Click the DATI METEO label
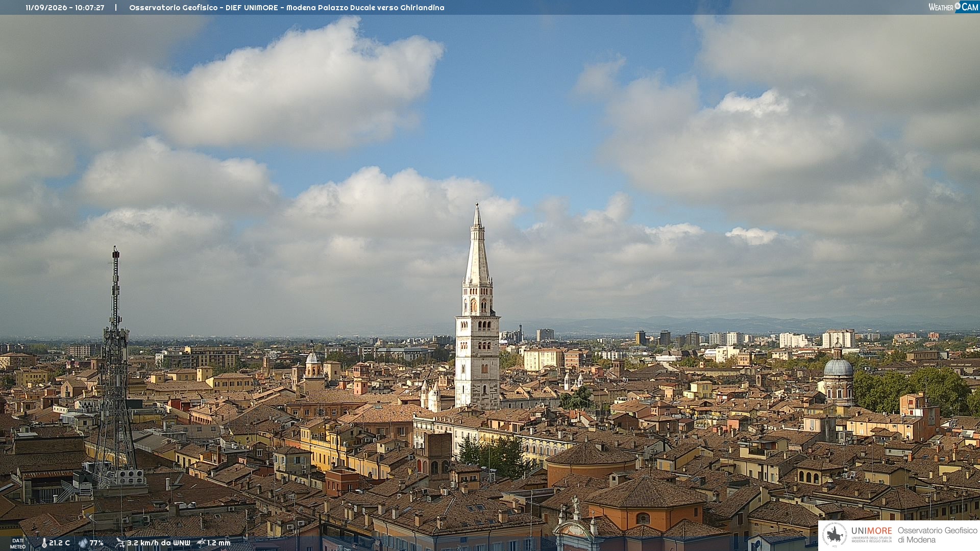The height and width of the screenshot is (551, 980). (x=18, y=543)
